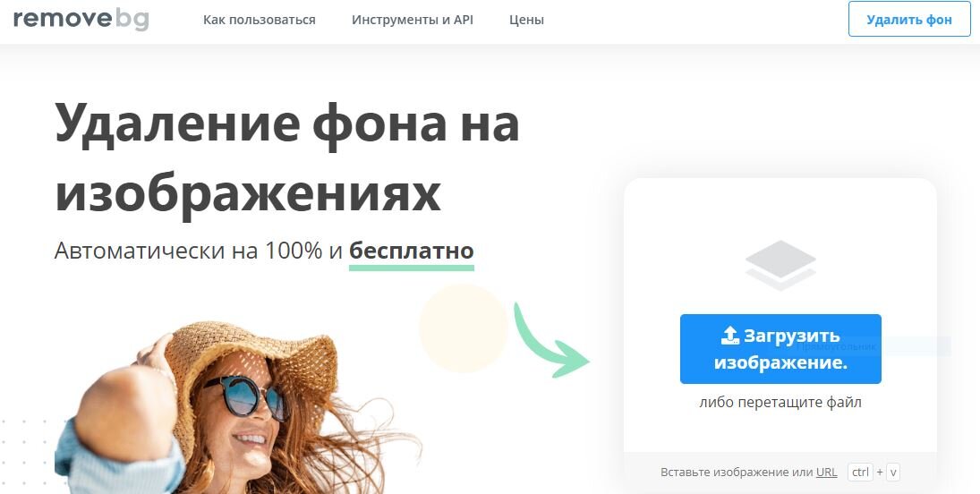The width and height of the screenshot is (980, 494).
Task: Click the ctrl key badge
Action: 861,473
